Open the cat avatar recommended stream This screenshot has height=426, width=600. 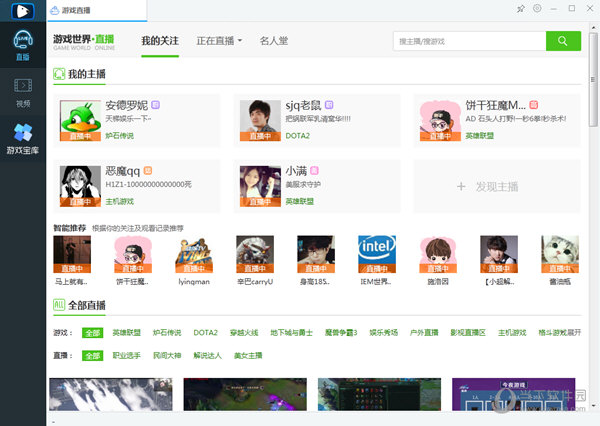560,254
